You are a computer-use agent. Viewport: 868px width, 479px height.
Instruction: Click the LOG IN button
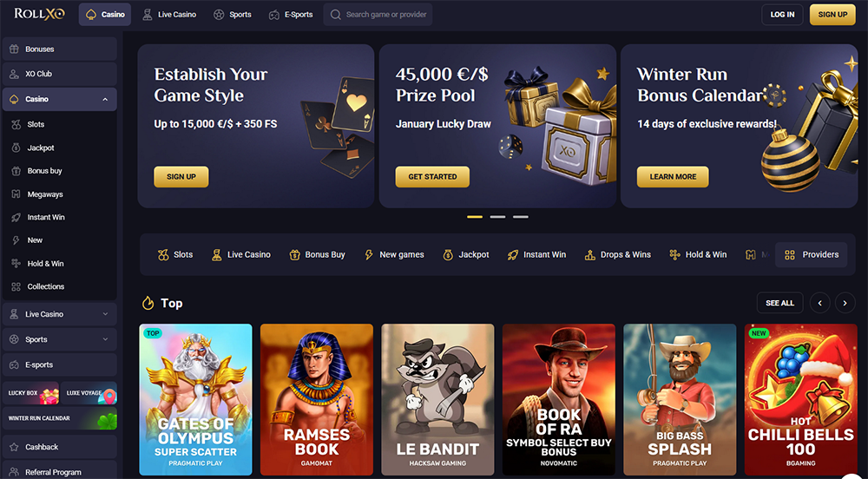[x=782, y=15]
